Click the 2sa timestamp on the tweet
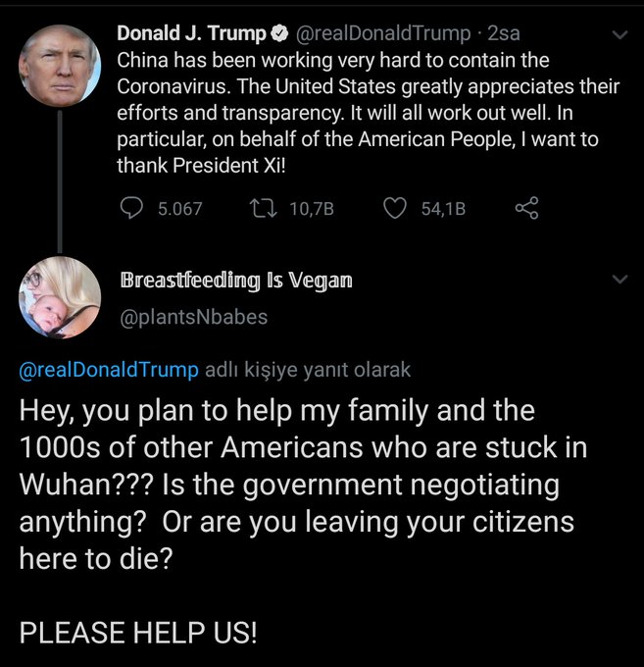644x667 pixels. click(x=504, y=34)
